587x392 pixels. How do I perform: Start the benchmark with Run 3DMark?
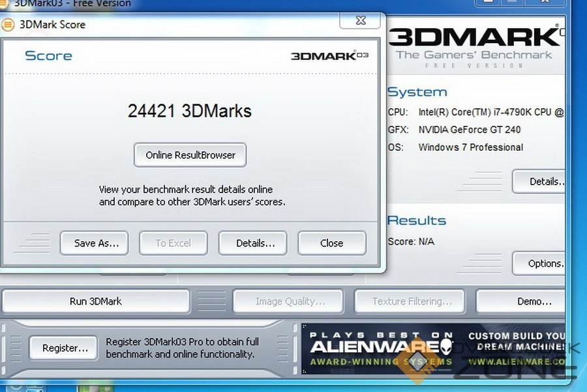[95, 301]
